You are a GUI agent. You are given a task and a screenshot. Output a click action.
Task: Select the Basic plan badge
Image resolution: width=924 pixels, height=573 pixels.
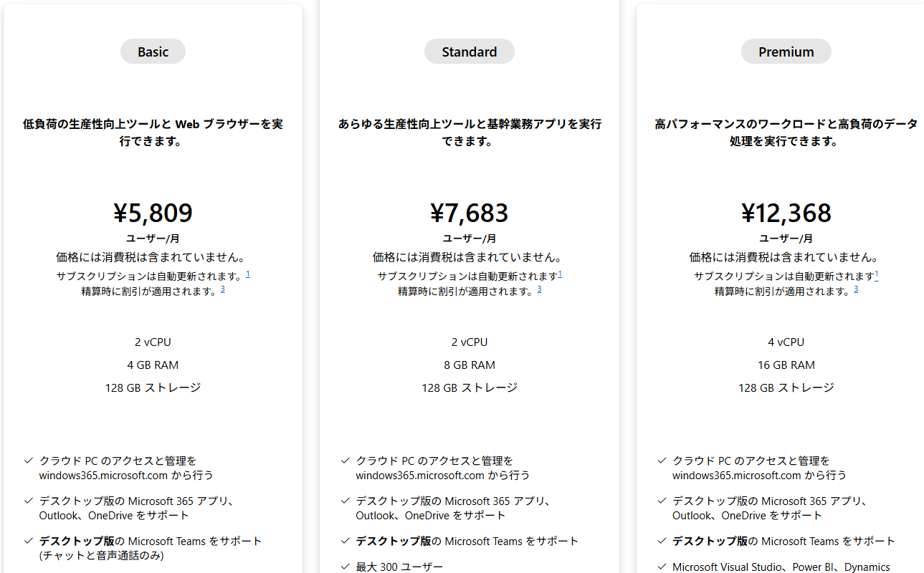[153, 52]
